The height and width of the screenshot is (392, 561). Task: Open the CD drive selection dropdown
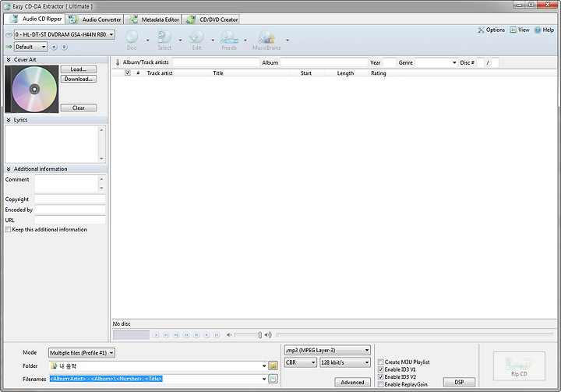click(65, 34)
